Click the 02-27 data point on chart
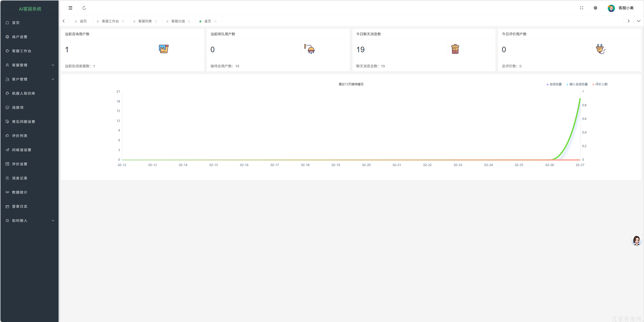The width and height of the screenshot is (644, 322). (x=580, y=99)
